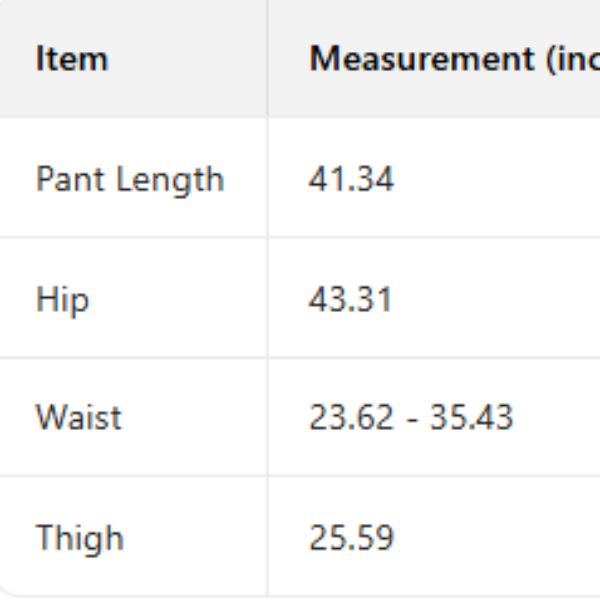Viewport: 600px width, 600px height.
Task: Click the dash between waist values
Action: (x=411, y=418)
